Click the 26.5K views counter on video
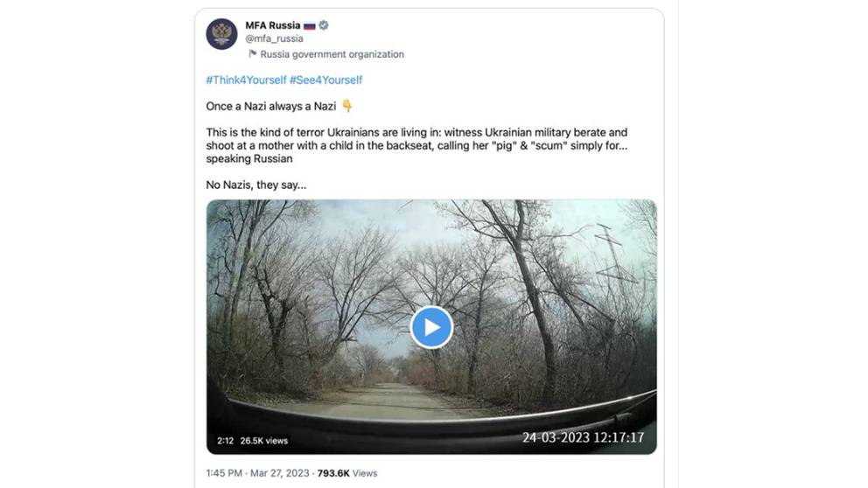 (x=264, y=440)
